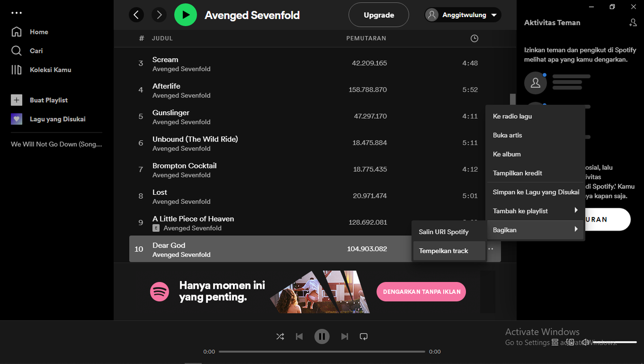Select the Afterlife track title

(167, 86)
